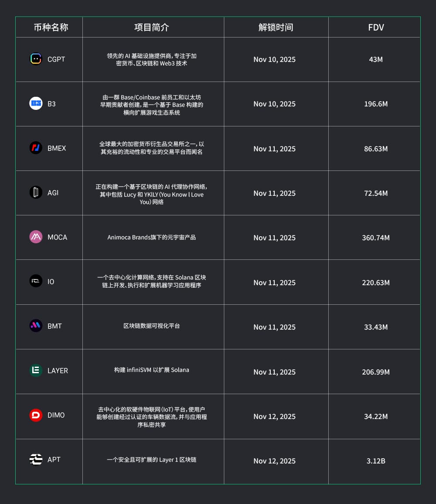Click the APT FDV value 3.12B
Viewport: 436px width, 504px height.
376,461
